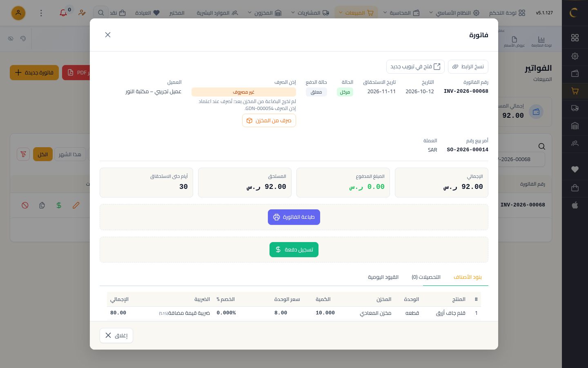Viewport: 588px width, 368px height.
Task: Copy the invoice link (نسخ الرابط)
Action: (x=468, y=67)
